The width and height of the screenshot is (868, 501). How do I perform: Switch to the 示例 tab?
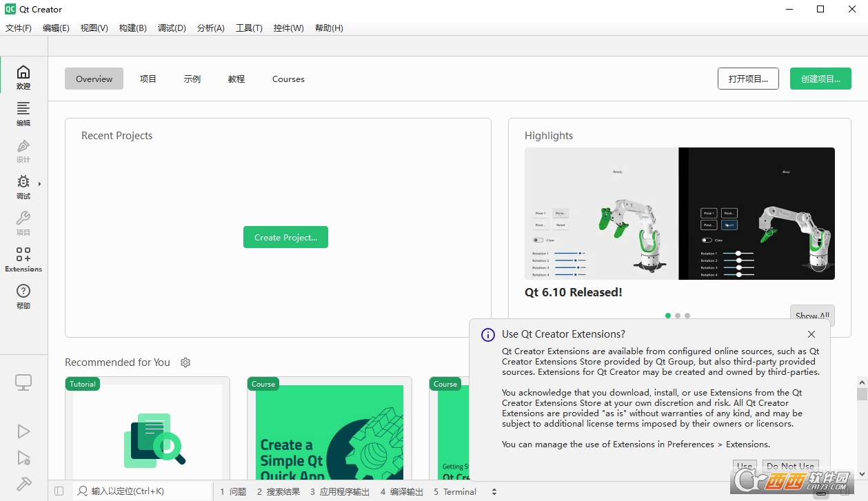click(192, 79)
